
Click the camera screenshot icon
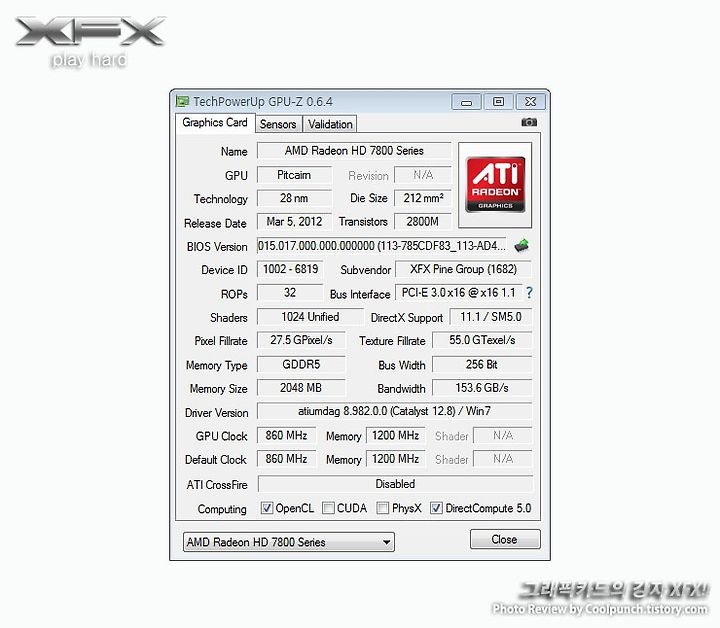tap(529, 122)
